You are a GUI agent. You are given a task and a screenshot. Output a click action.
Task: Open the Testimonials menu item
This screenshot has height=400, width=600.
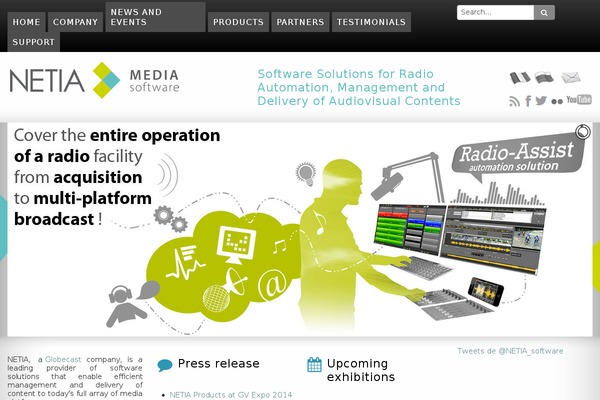(371, 22)
